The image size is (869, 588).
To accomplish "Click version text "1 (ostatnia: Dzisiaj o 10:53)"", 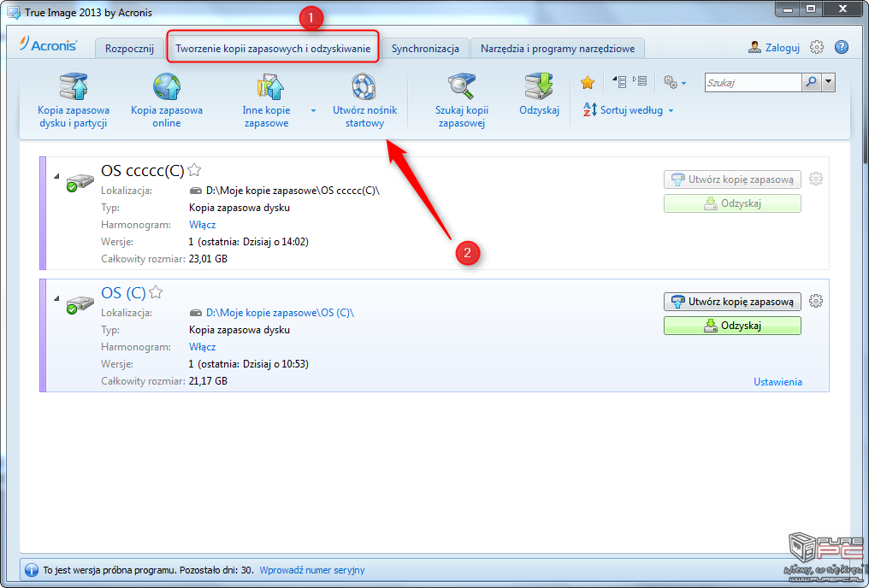I will point(249,364).
